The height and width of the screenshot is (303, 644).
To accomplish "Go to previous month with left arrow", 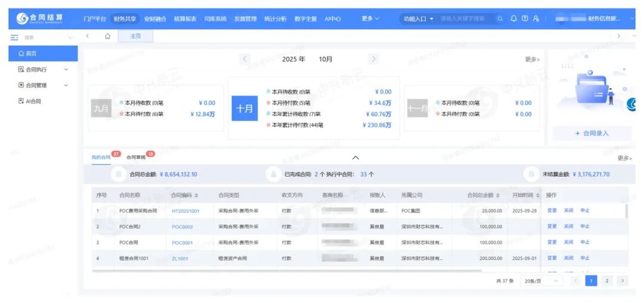I will [x=244, y=59].
